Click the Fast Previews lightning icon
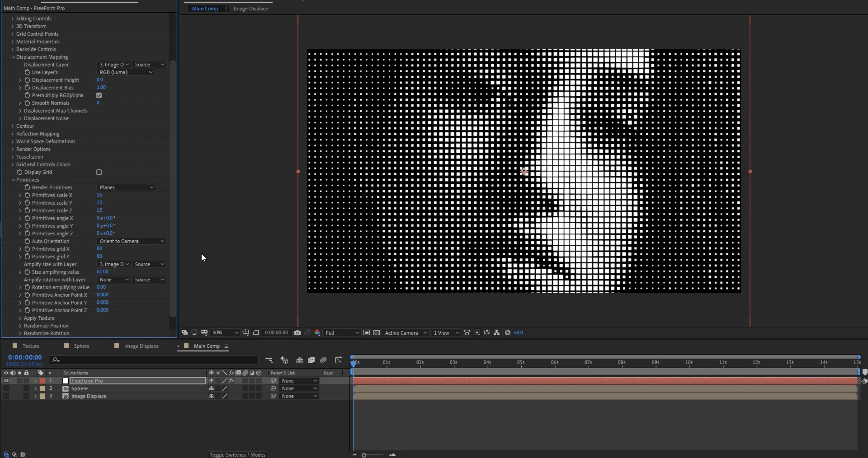Screen dimensions: 868x458 click(x=477, y=333)
